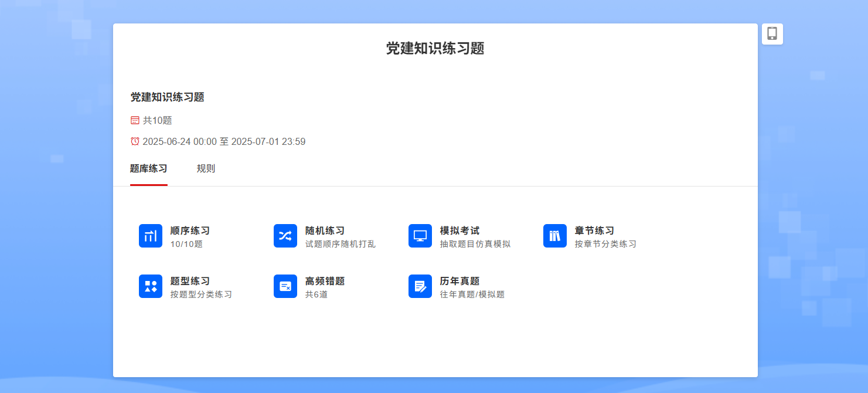Switch to the 规则 tab
868x393 pixels.
[x=206, y=169]
